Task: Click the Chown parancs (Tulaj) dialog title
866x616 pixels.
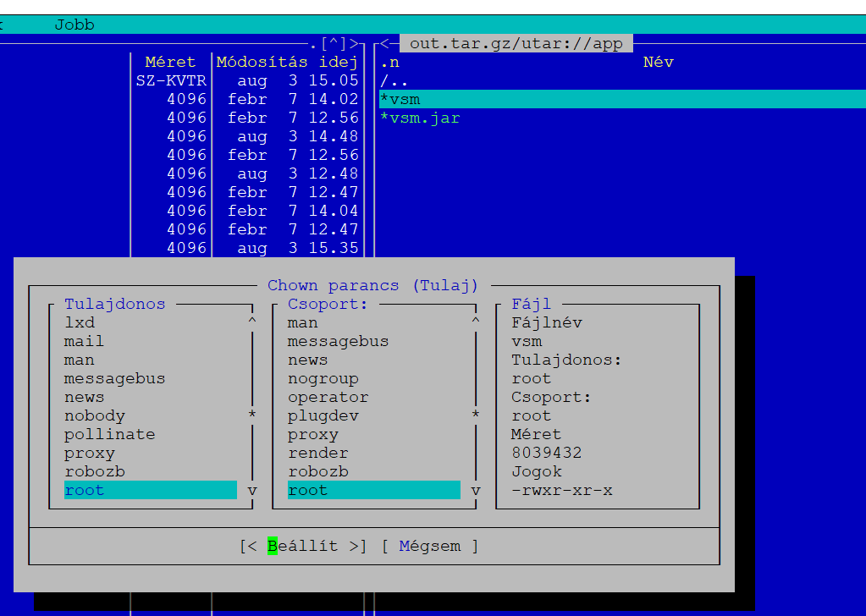Action: pos(372,285)
